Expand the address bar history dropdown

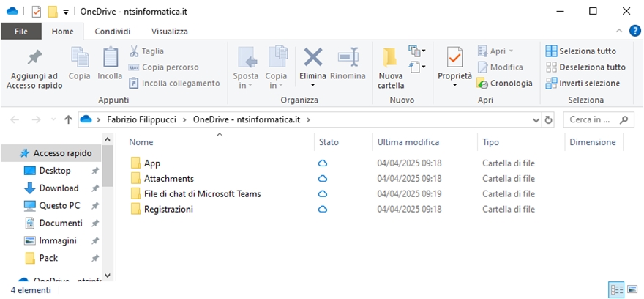click(x=536, y=120)
